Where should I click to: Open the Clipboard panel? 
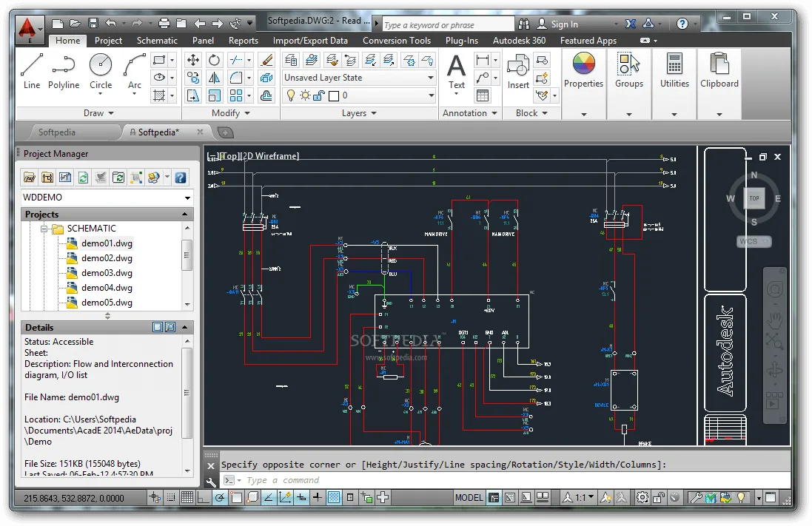click(719, 70)
